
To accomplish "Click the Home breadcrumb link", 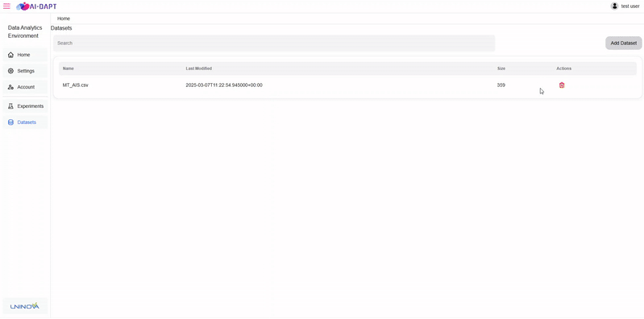I will [64, 19].
